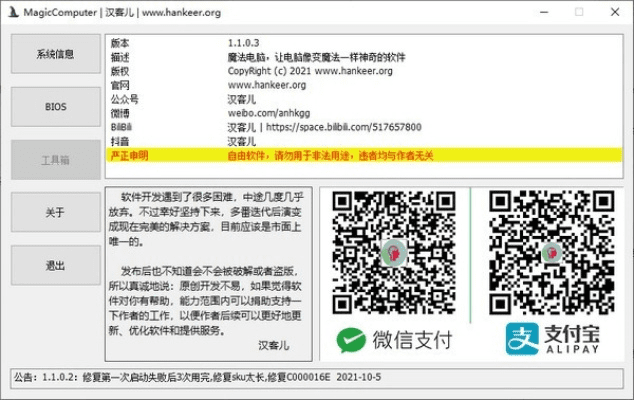
Task: Click the weibo.com/anhkgg entry
Action: [364, 113]
